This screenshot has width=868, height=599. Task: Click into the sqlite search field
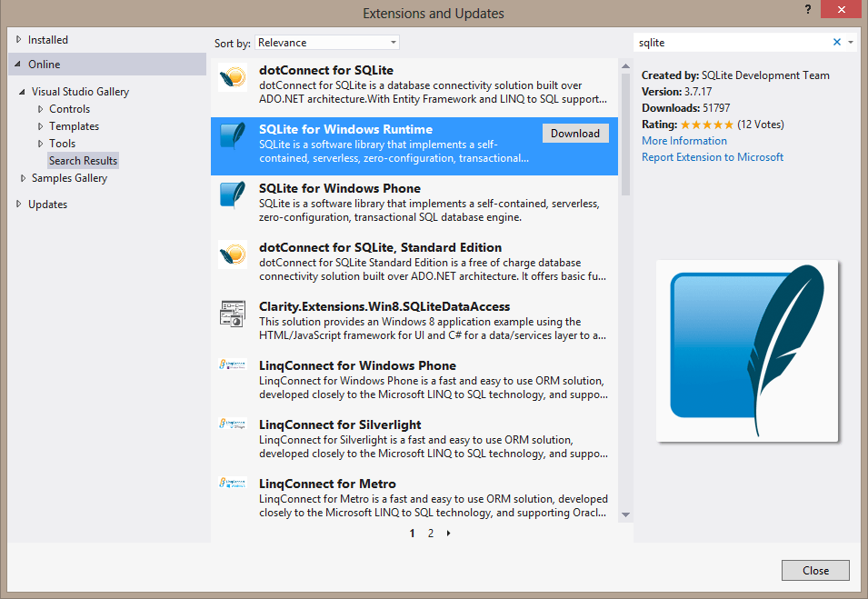click(732, 43)
